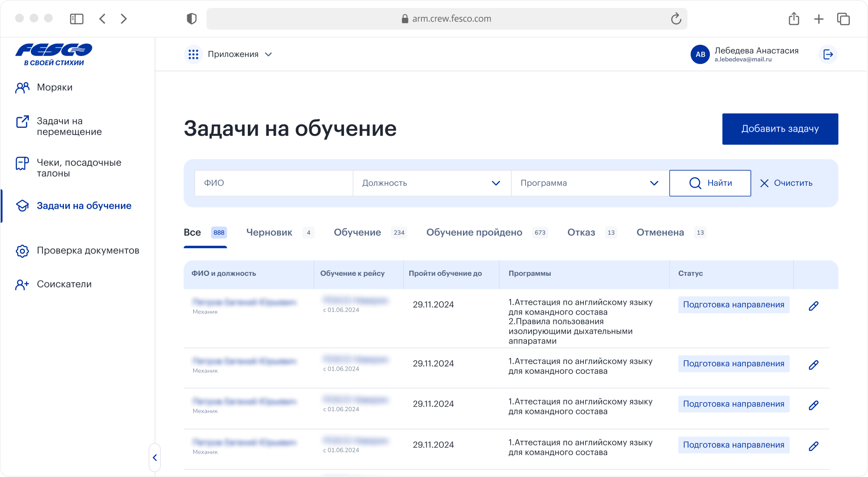
Task: Clear filters via the Очистить link
Action: click(x=792, y=183)
